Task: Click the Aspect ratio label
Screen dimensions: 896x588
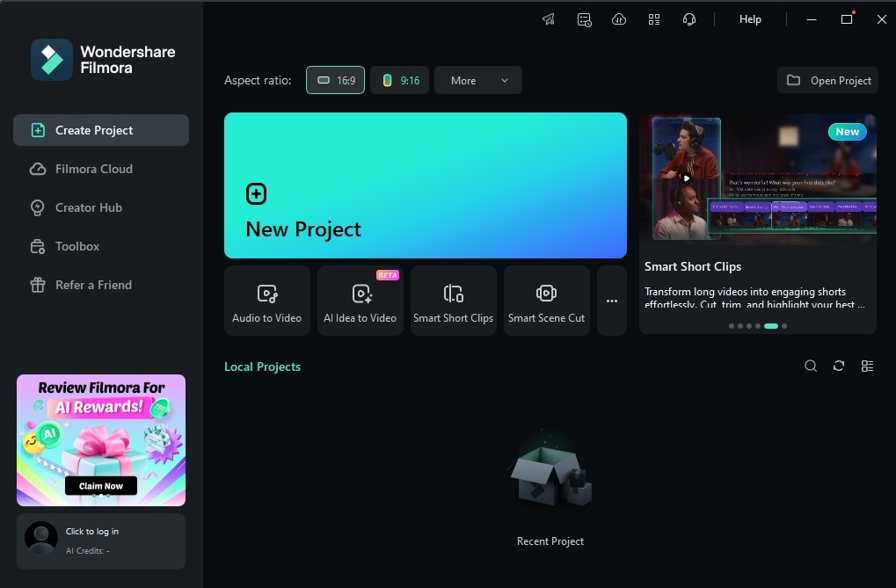Action: point(258,80)
